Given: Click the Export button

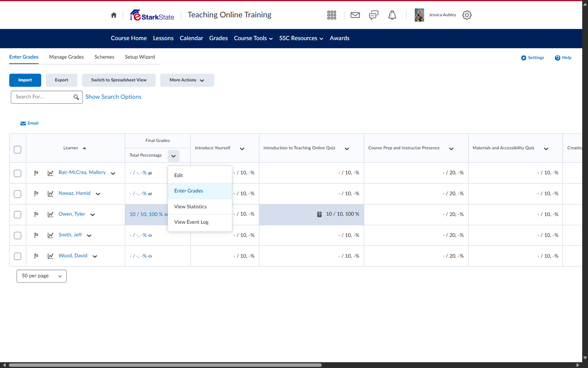Looking at the screenshot, I should pos(62,80).
